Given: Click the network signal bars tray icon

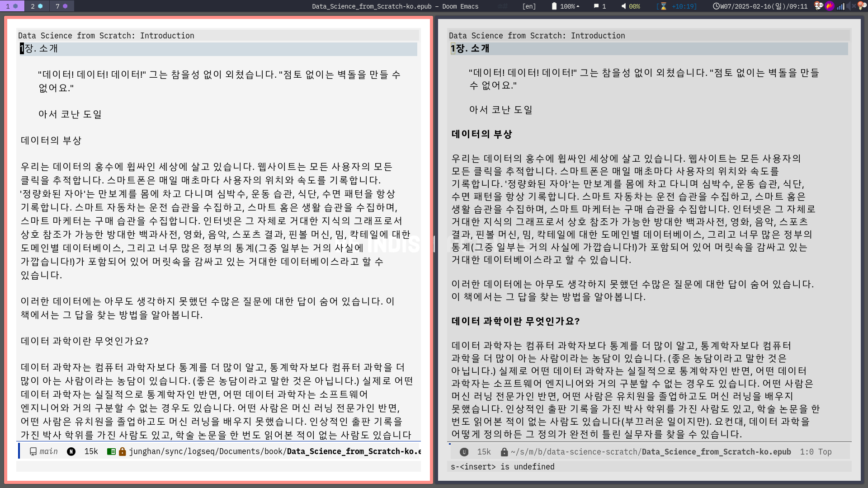Looking at the screenshot, I should tap(840, 6).
